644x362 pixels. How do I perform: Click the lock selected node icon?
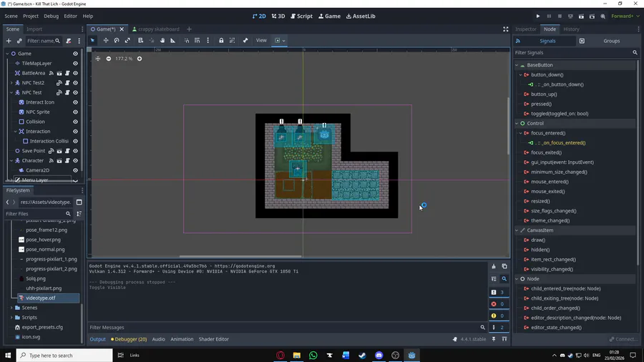221,41
